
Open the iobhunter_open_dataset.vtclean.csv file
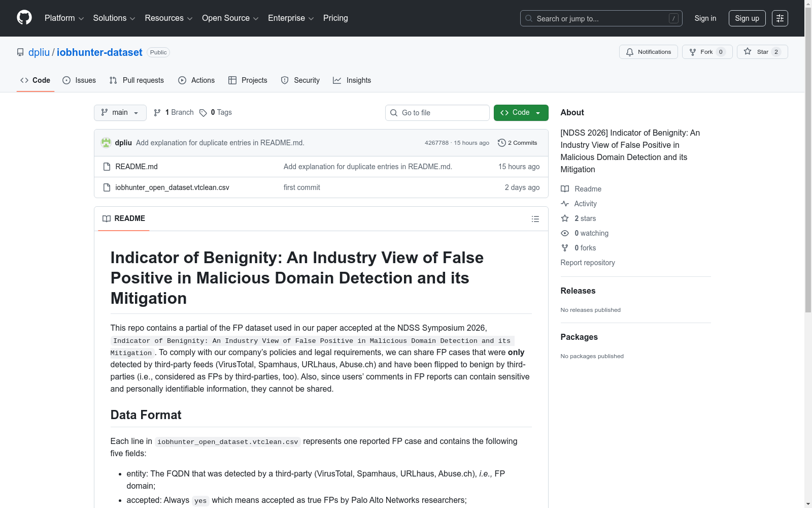(x=172, y=187)
